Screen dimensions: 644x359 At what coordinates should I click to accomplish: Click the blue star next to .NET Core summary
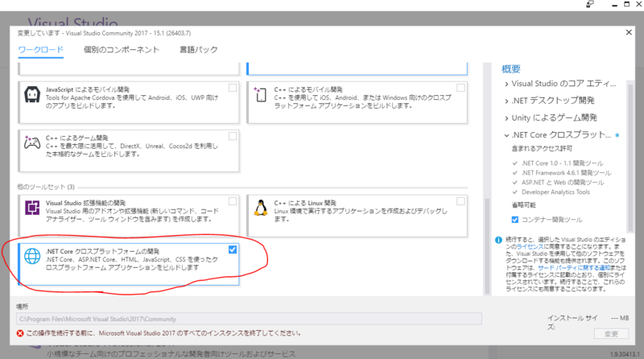click(x=617, y=135)
